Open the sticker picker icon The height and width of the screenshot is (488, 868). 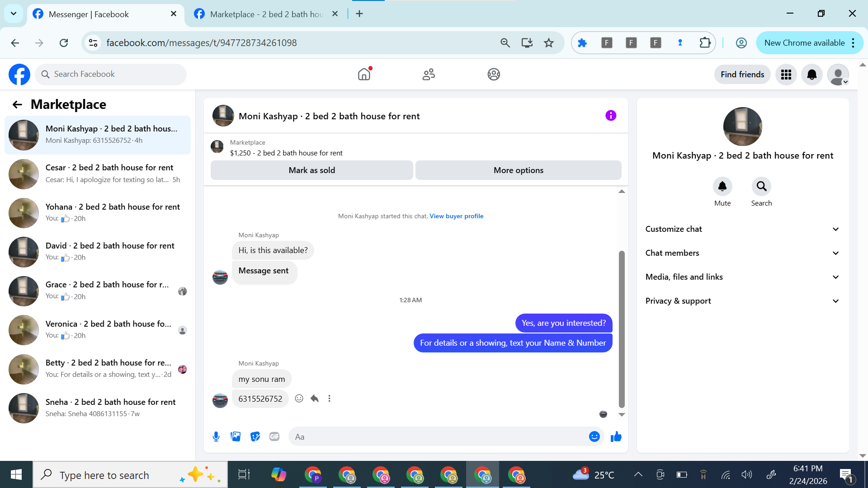pos(255,436)
